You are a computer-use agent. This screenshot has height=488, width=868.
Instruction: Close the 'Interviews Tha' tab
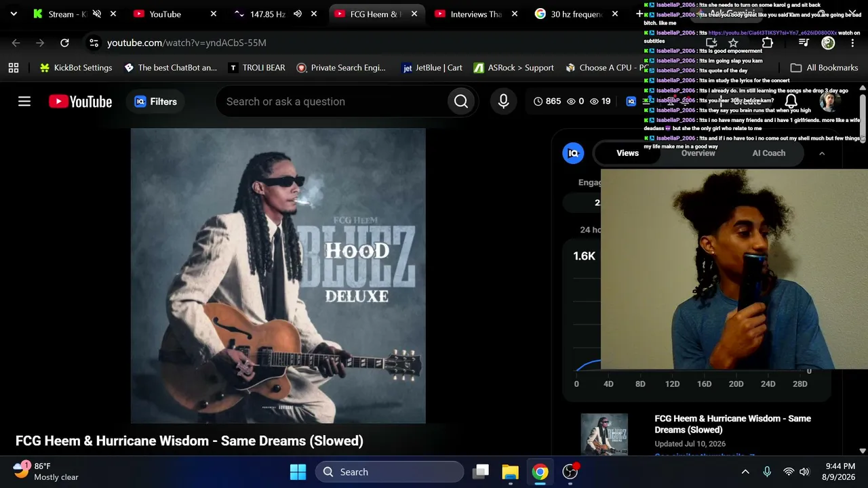[x=515, y=14]
